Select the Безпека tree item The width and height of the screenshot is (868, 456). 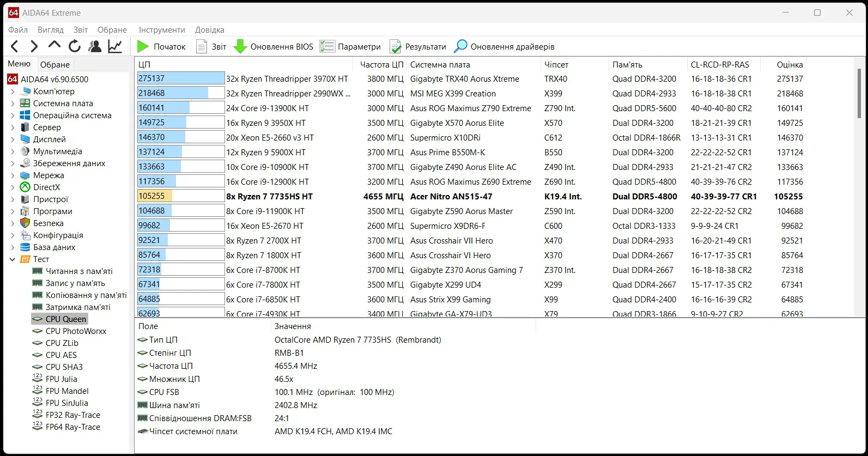pos(41,223)
